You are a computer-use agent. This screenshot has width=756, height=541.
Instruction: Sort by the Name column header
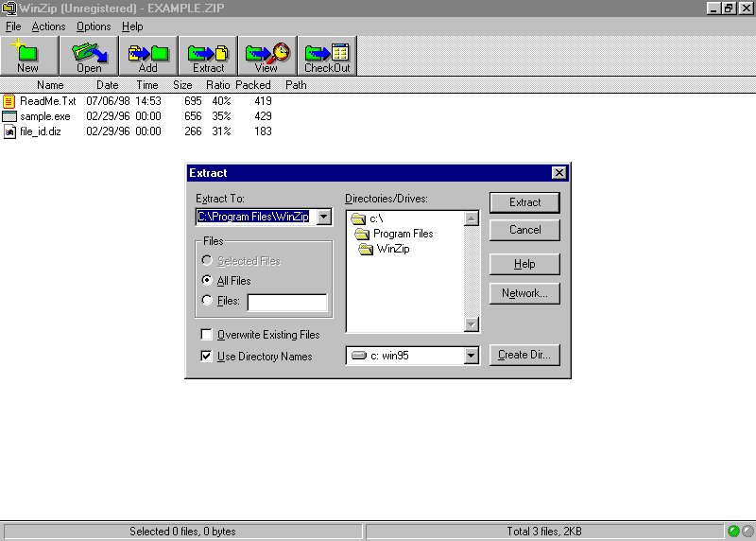(x=50, y=85)
